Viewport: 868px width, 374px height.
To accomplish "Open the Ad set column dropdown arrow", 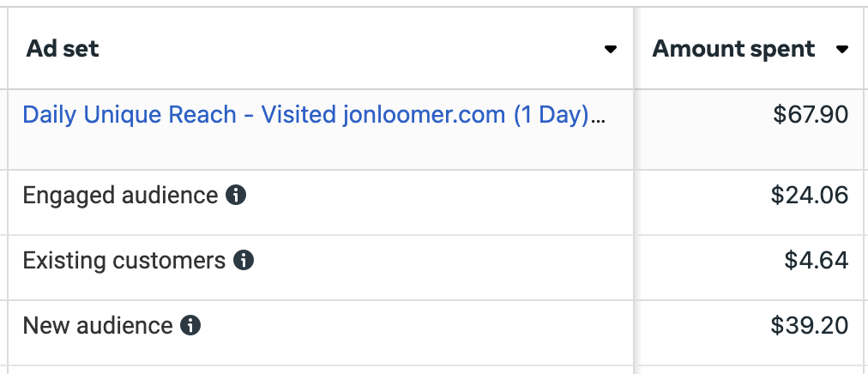I will click(x=611, y=49).
